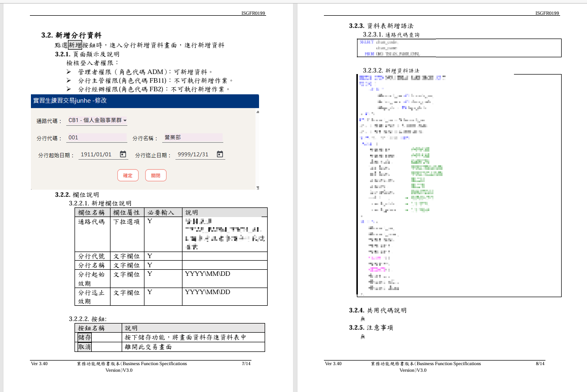Image resolution: width=587 pixels, height=392 pixels.
Task: Click page number 8/14 in footer
Action: point(540,364)
